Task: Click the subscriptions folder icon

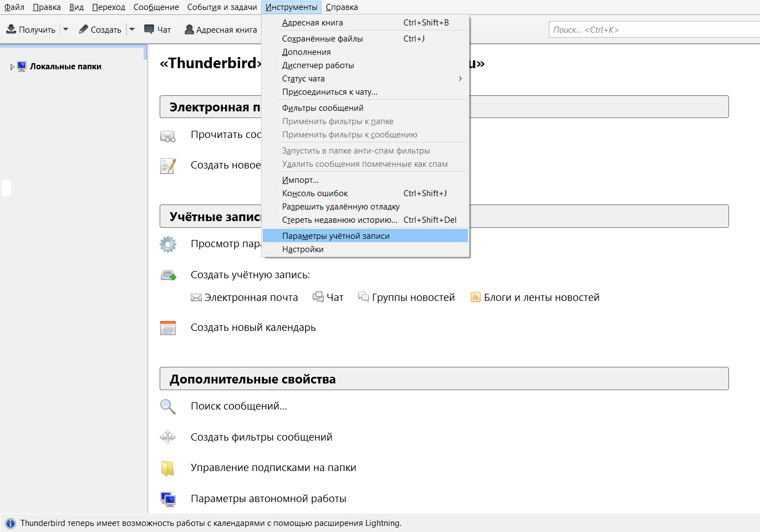Action: (x=167, y=468)
